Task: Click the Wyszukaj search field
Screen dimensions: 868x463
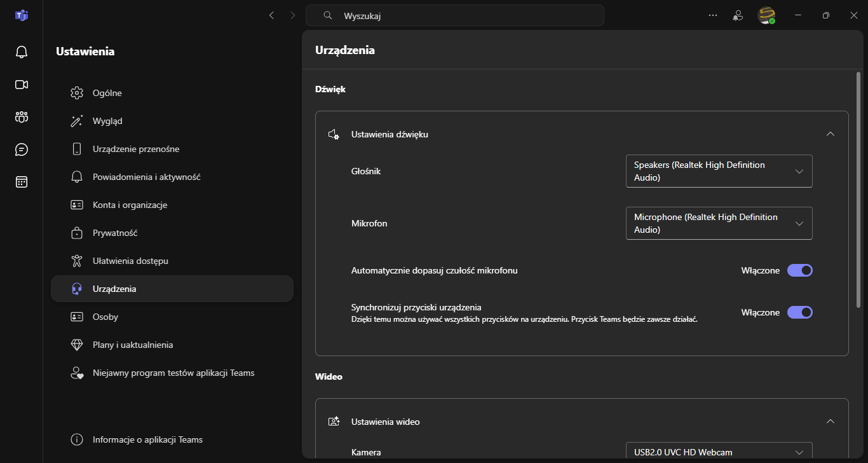Action: (454, 15)
